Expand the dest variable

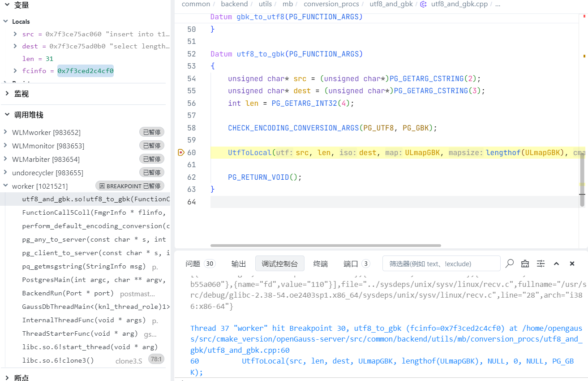click(x=15, y=46)
